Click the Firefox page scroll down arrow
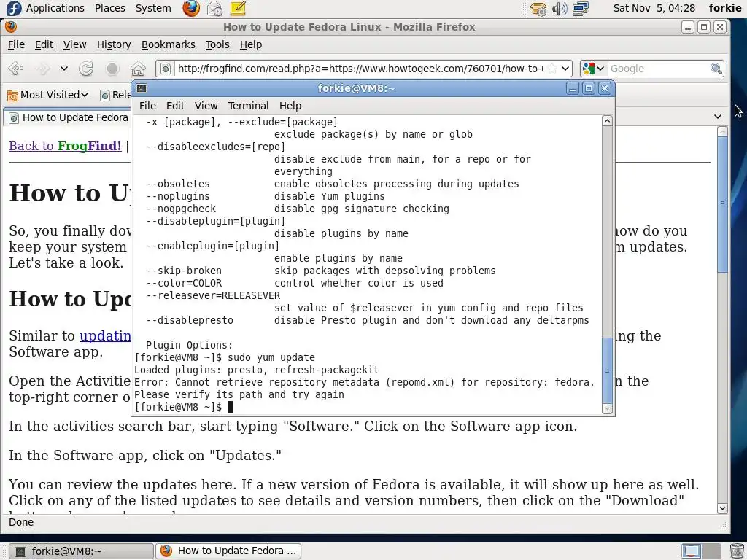 722,508
